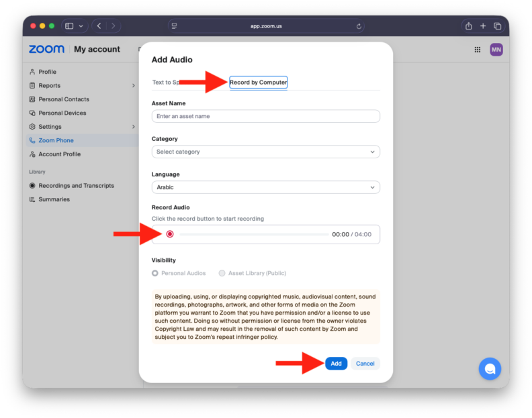This screenshot has height=418, width=532.
Task: Click the Zoom logo
Action: (x=46, y=49)
